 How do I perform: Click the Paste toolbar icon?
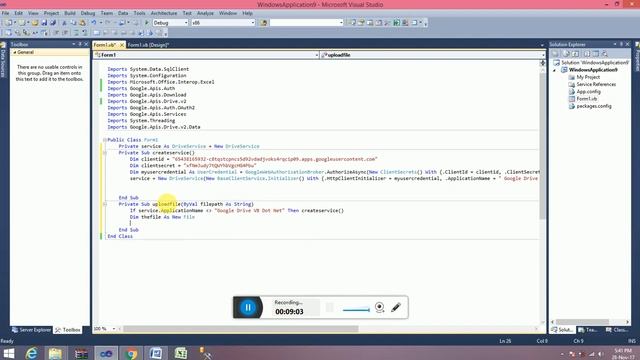[x=82, y=23]
